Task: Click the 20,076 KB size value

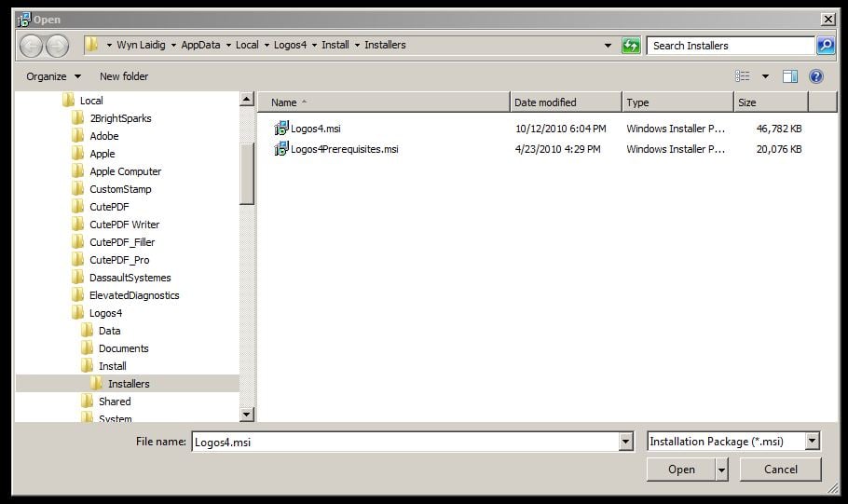Action: click(779, 149)
